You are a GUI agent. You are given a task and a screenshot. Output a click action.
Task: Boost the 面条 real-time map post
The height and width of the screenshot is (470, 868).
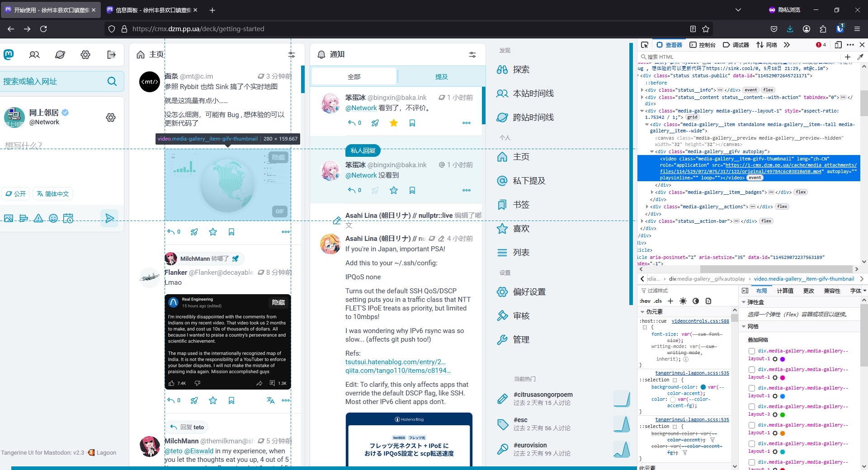pyautogui.click(x=194, y=232)
